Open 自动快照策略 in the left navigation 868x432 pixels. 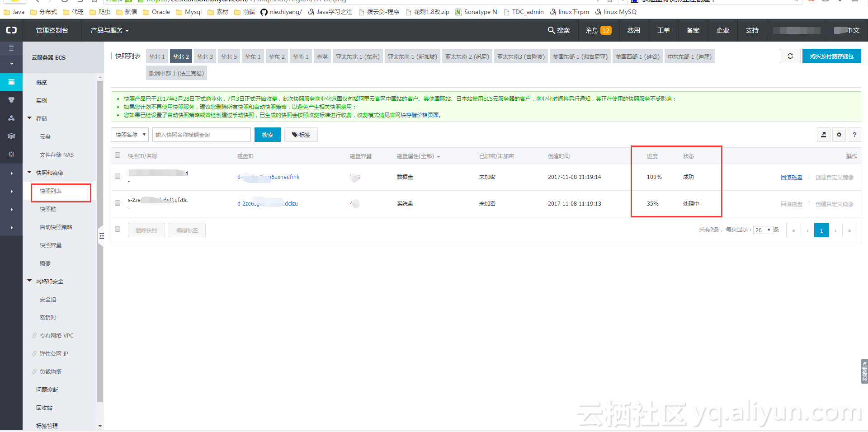56,227
